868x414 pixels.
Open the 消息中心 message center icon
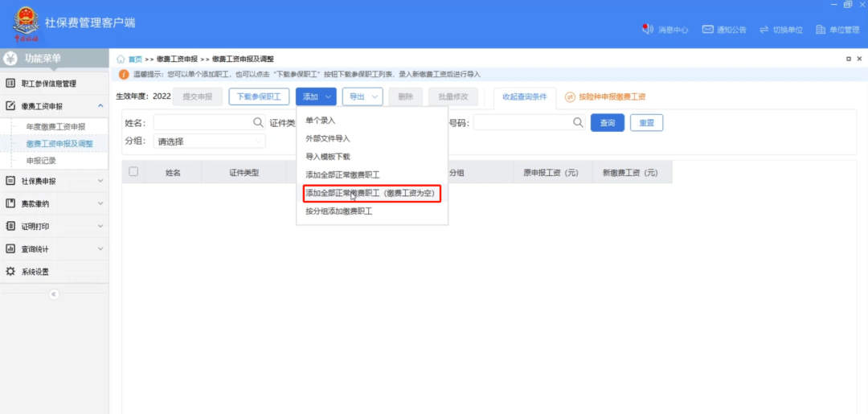coord(648,29)
